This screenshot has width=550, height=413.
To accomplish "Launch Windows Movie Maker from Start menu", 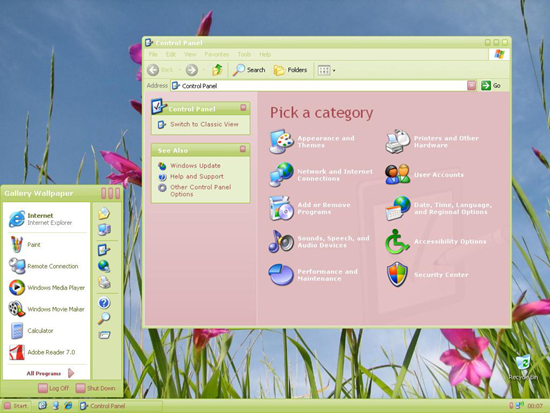I will tap(46, 309).
